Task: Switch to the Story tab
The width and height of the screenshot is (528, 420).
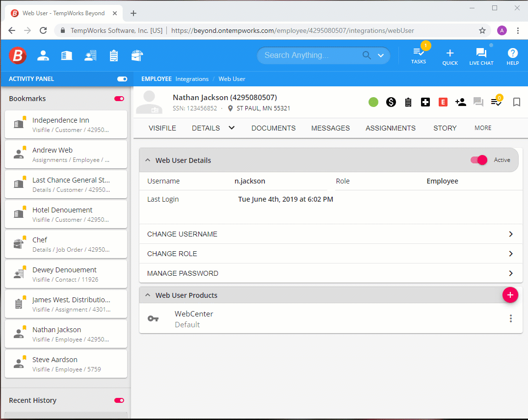Action: coord(445,128)
